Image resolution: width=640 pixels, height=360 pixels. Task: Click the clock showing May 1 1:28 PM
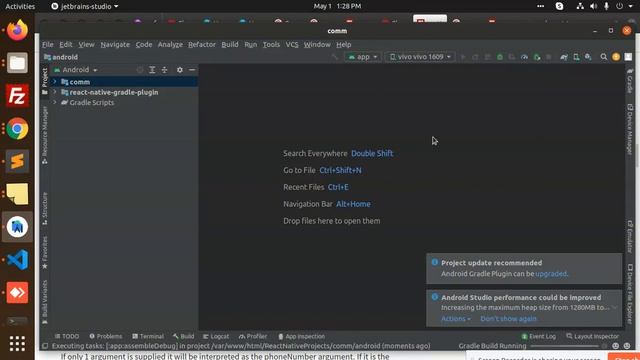(337, 6)
